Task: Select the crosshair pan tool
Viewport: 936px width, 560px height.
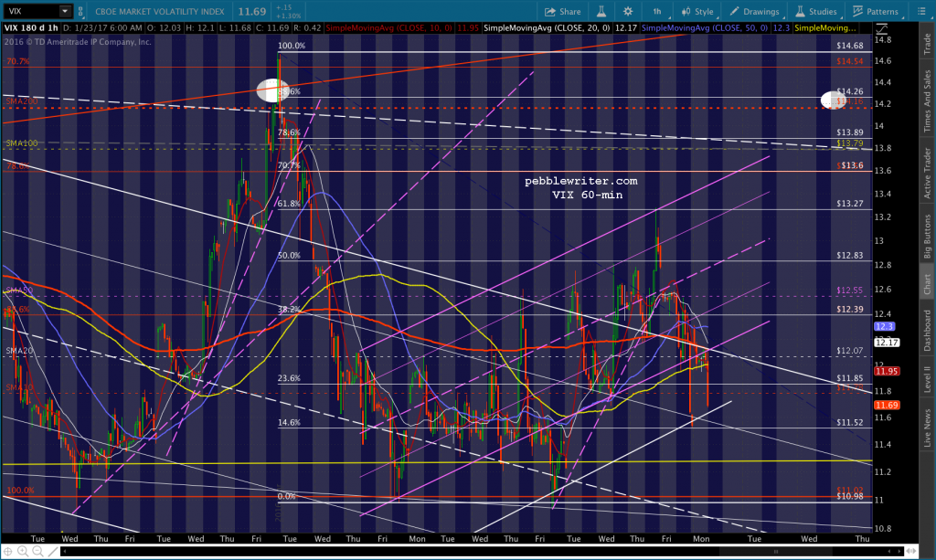Action: (7, 552)
